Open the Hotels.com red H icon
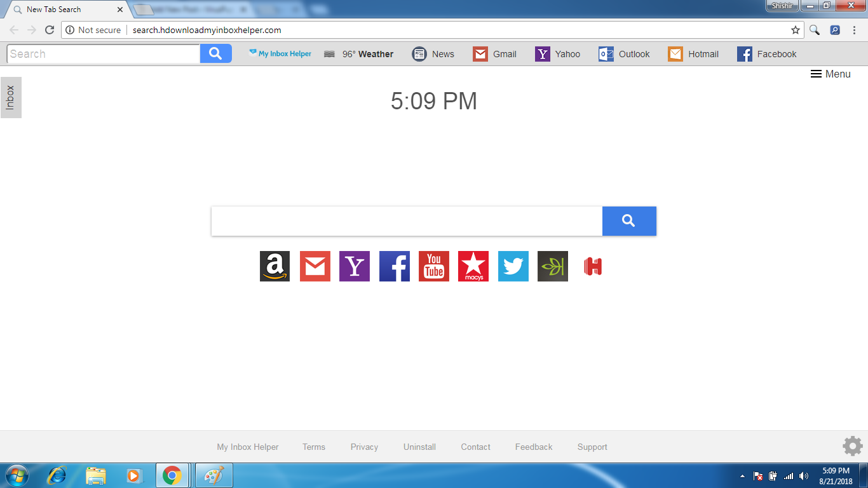The height and width of the screenshot is (488, 868). click(592, 266)
